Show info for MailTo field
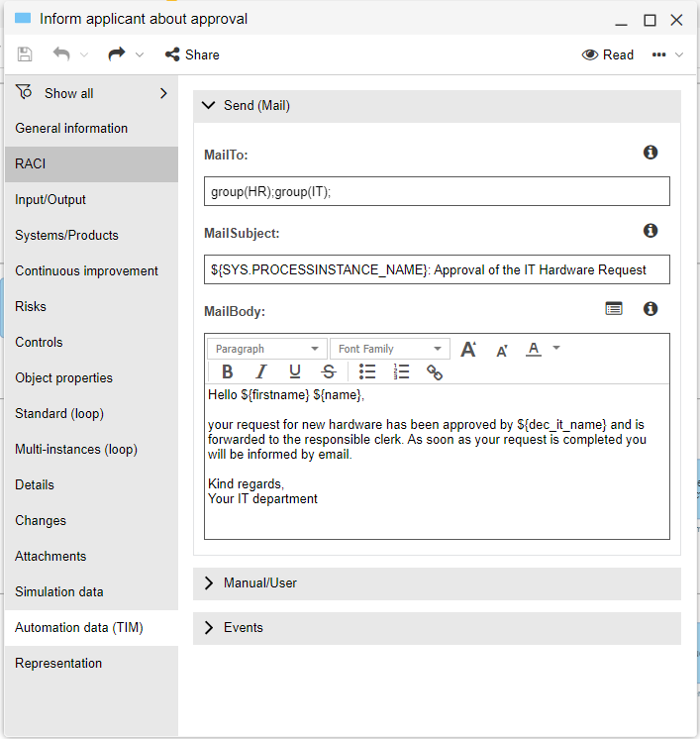 tap(650, 153)
